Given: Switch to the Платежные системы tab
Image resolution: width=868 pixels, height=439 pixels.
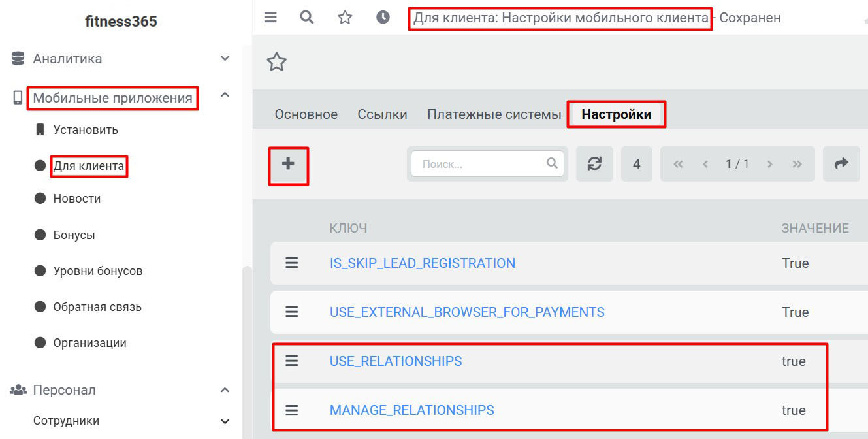Looking at the screenshot, I should point(494,114).
